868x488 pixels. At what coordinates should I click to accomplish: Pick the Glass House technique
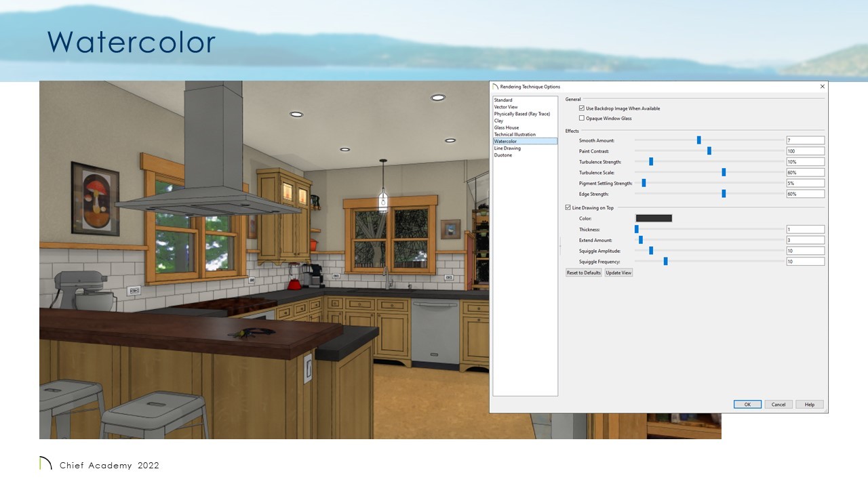(x=507, y=127)
